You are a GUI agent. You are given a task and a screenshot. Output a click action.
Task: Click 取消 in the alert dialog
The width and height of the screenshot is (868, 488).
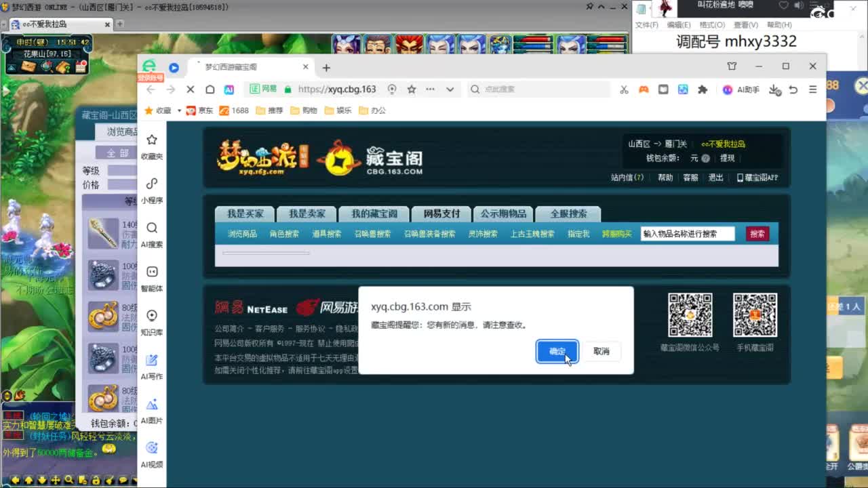(x=601, y=351)
